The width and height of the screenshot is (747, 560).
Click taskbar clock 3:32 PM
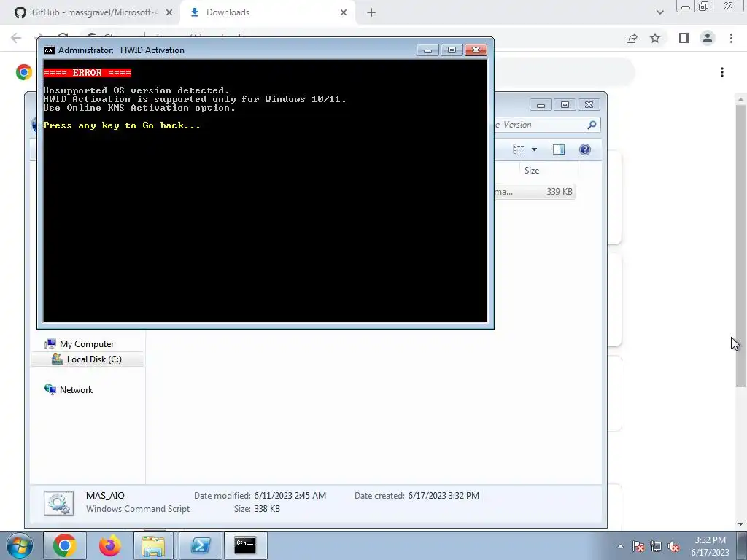click(x=710, y=540)
